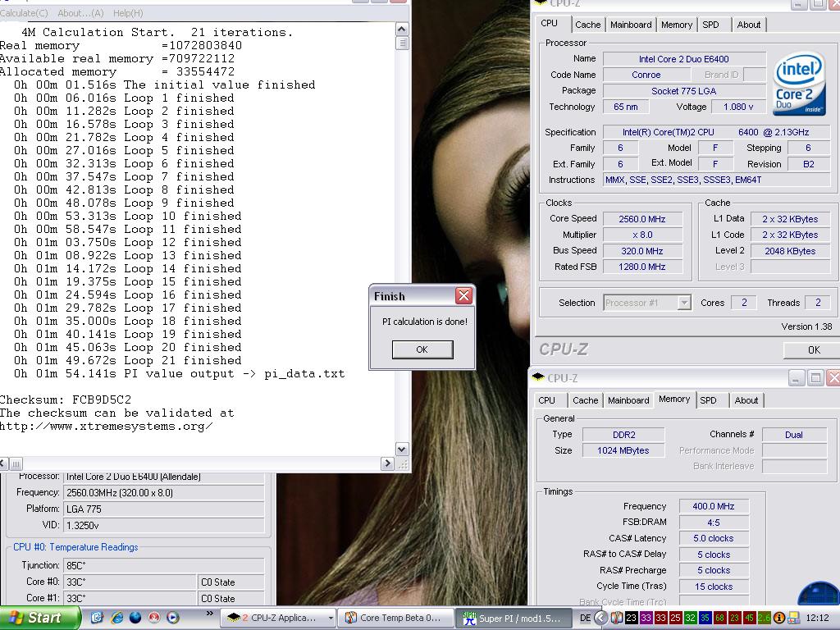
Task: Click the green 2.6 tray icon
Action: (765, 618)
